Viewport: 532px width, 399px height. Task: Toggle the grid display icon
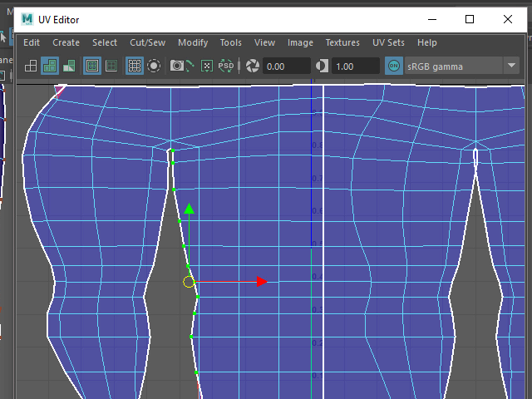coord(134,66)
